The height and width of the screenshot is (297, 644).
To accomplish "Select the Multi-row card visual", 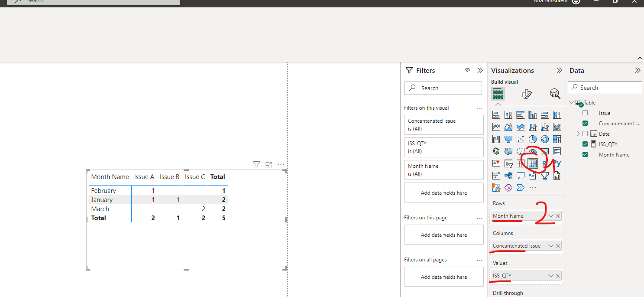I will pos(557,151).
